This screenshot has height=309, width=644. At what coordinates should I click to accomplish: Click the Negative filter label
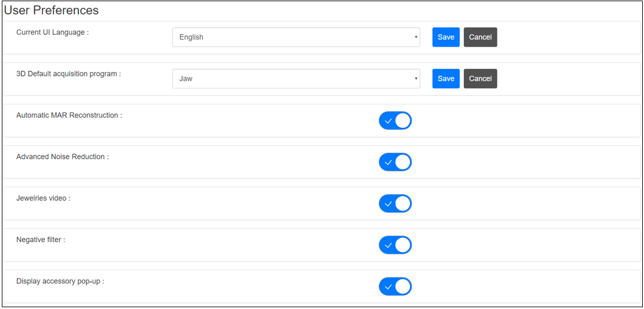coord(41,240)
